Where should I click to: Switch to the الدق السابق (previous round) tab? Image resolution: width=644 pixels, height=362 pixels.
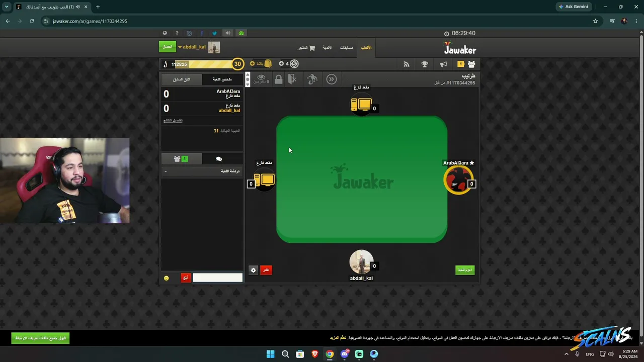click(182, 79)
